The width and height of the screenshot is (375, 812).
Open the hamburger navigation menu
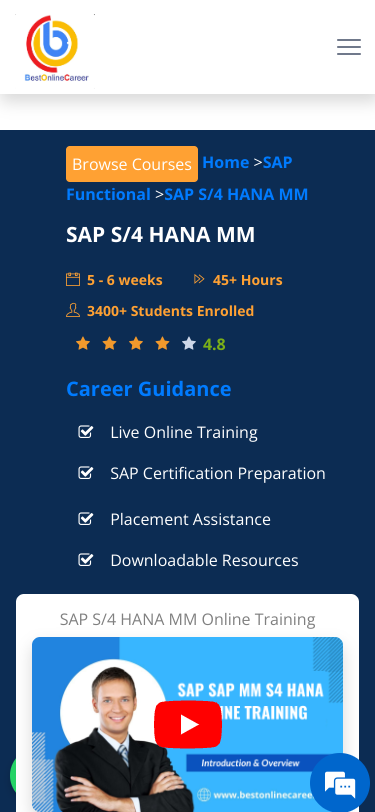click(x=349, y=47)
